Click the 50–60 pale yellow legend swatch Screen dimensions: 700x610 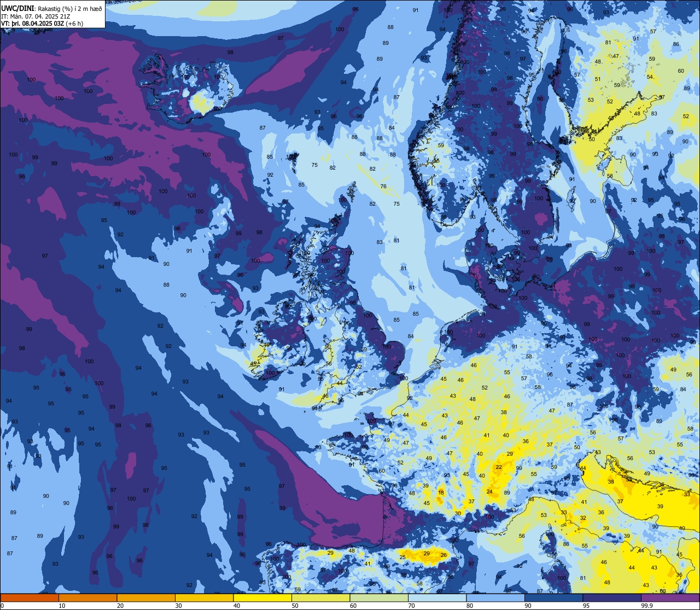click(x=320, y=597)
